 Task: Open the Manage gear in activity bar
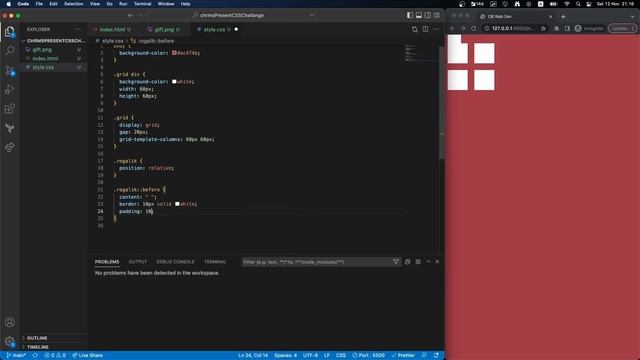click(x=10, y=341)
